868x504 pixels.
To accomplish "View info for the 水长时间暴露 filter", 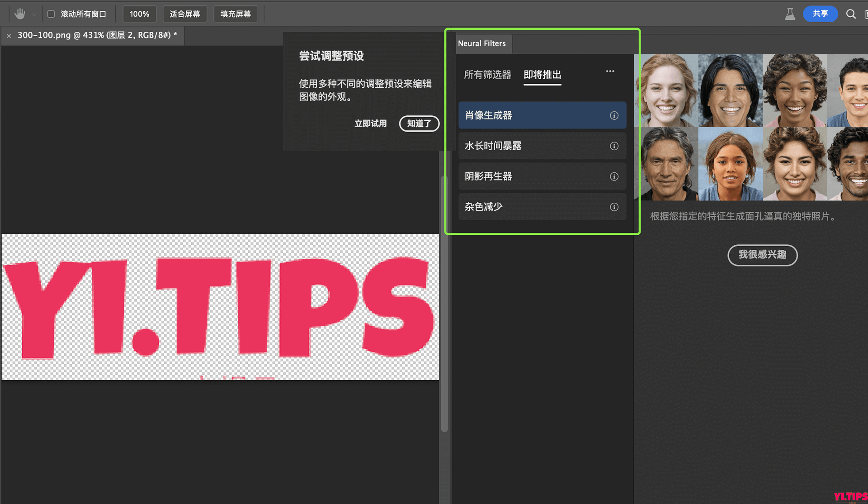I will 614,146.
